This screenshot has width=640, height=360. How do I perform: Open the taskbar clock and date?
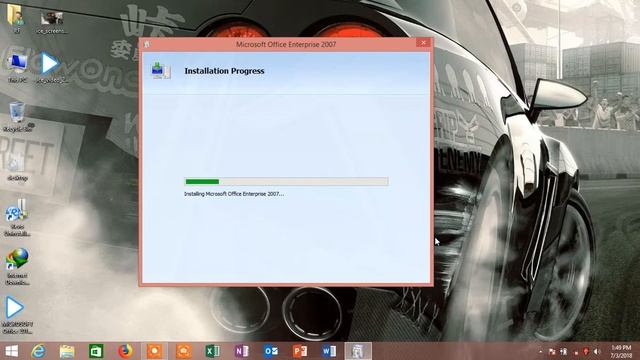point(621,351)
